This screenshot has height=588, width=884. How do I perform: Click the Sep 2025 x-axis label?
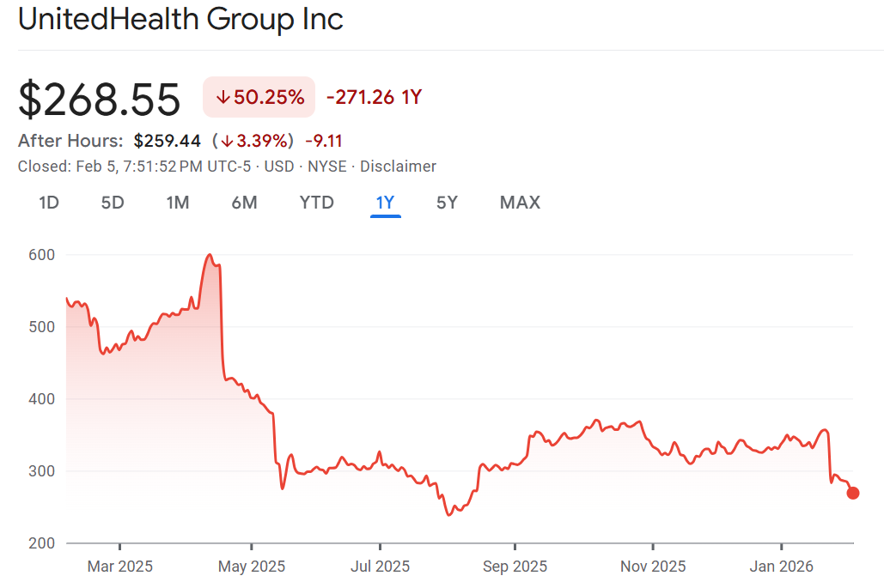point(515,567)
